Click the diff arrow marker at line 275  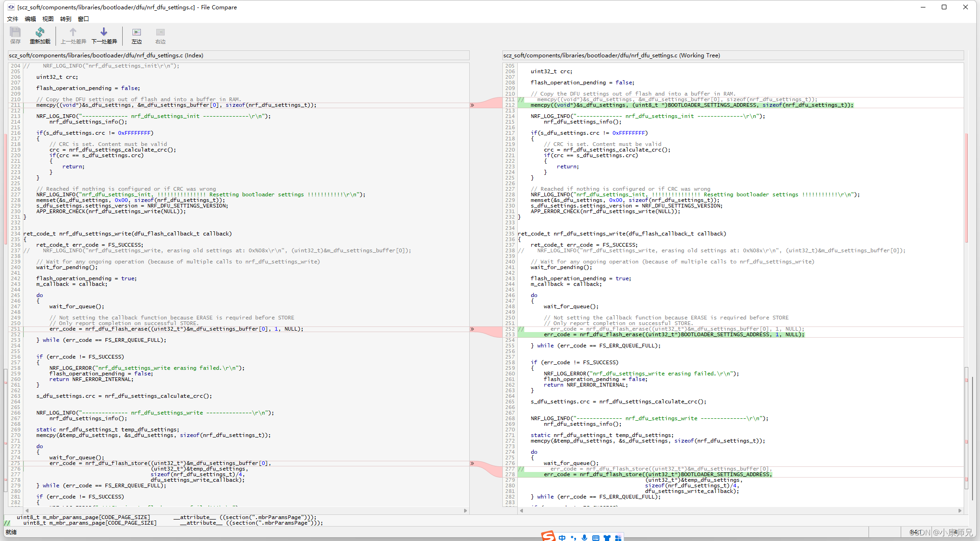tap(472, 463)
